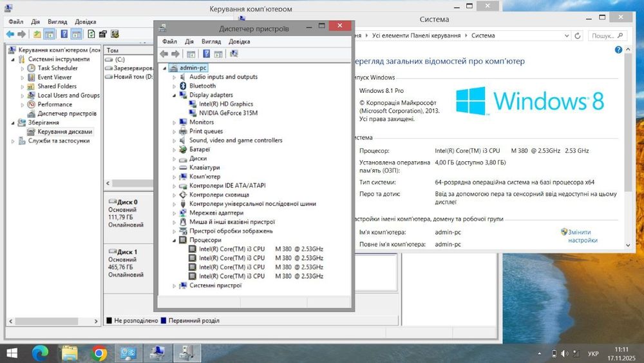Click УКР language indicator in taskbar
644x363 pixels.
(593, 353)
